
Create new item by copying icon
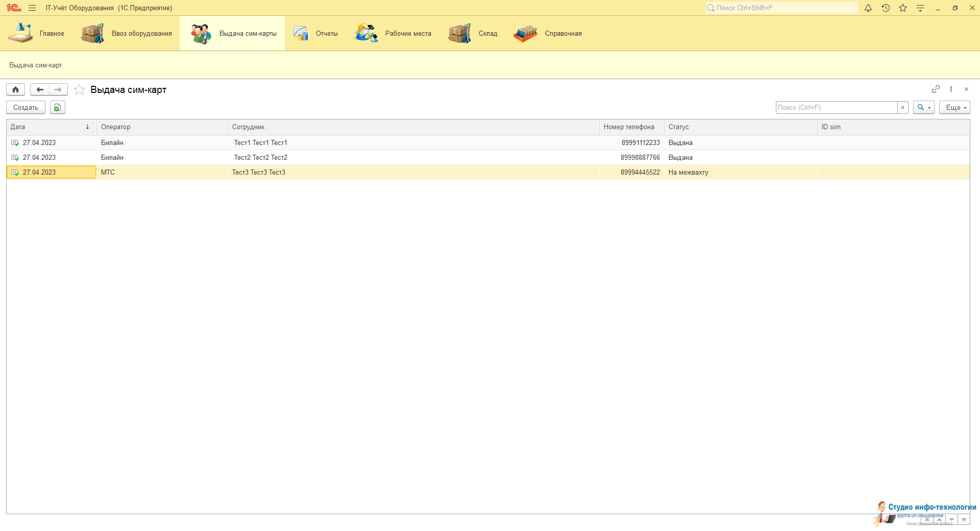pyautogui.click(x=58, y=108)
